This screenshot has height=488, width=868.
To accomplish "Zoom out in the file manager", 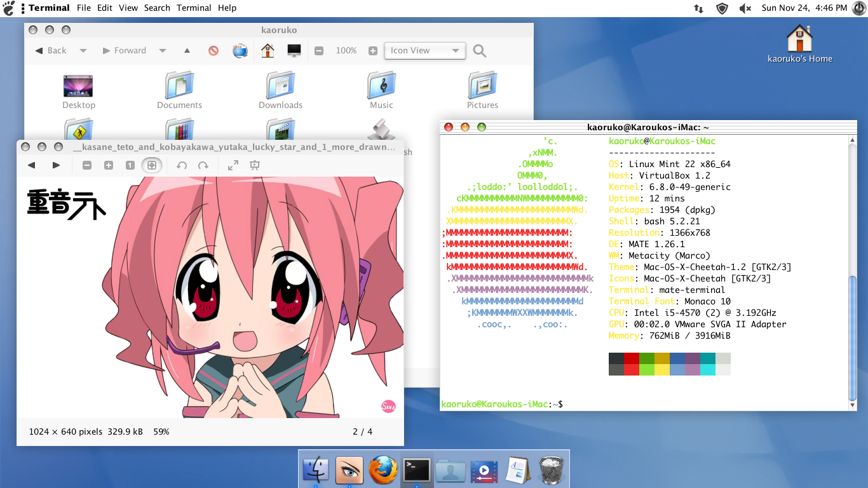I will pos(319,51).
